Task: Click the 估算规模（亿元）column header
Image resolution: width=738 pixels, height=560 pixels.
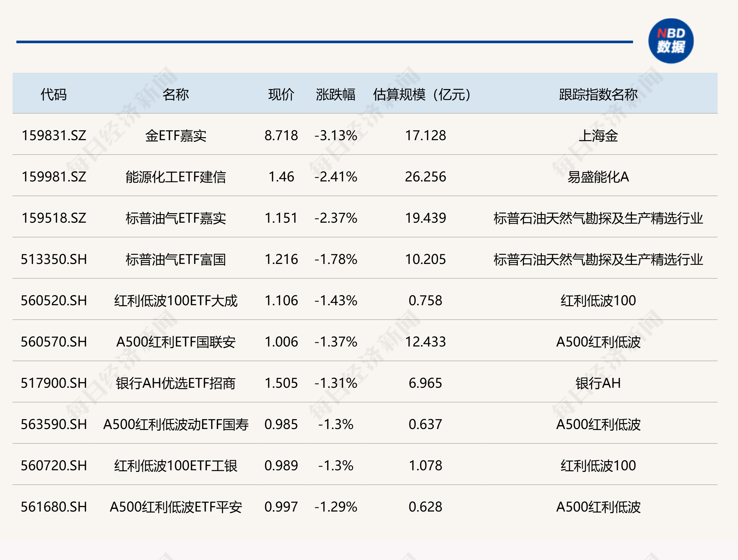Action: [x=422, y=94]
